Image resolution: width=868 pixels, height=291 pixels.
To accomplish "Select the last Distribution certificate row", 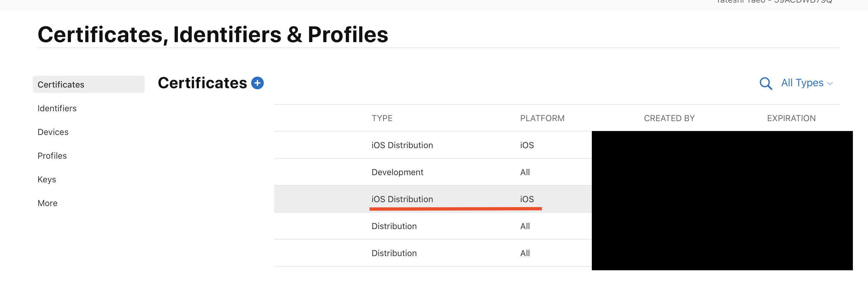I will point(394,253).
